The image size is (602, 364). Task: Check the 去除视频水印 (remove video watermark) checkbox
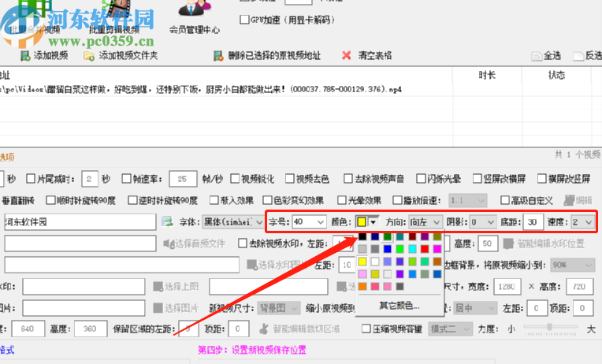243,243
